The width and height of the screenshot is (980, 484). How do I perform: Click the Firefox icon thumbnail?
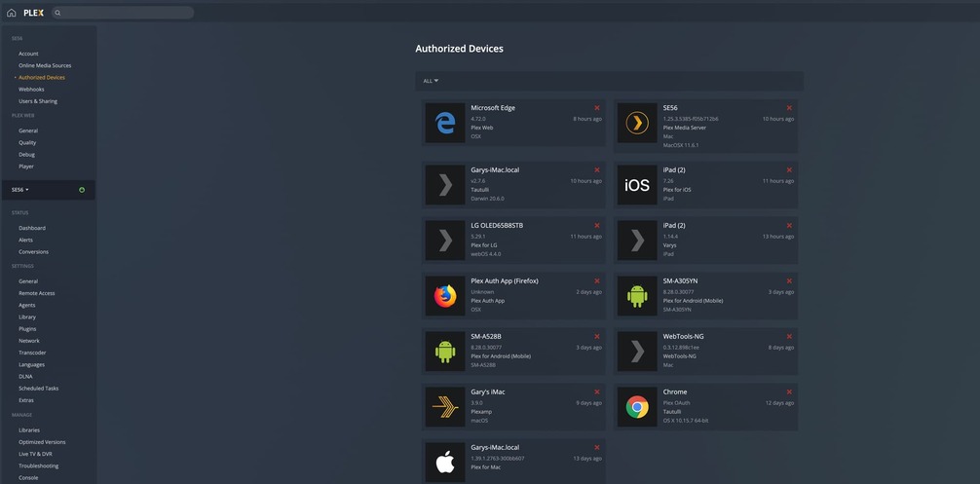pos(445,296)
